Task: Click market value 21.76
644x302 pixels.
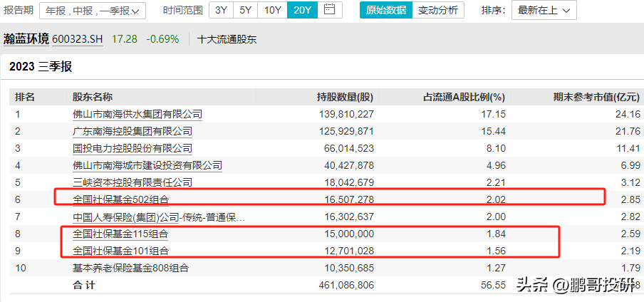Action: pyautogui.click(x=629, y=131)
